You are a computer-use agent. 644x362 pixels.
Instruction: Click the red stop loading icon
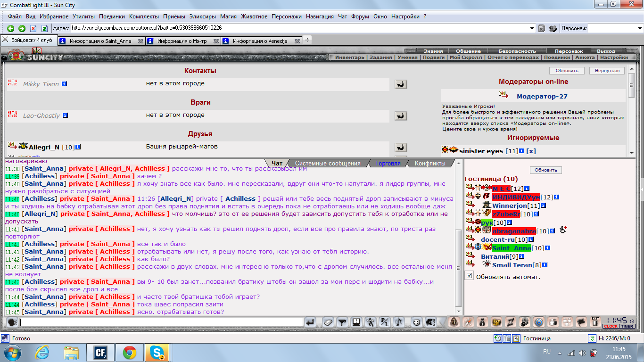33,28
